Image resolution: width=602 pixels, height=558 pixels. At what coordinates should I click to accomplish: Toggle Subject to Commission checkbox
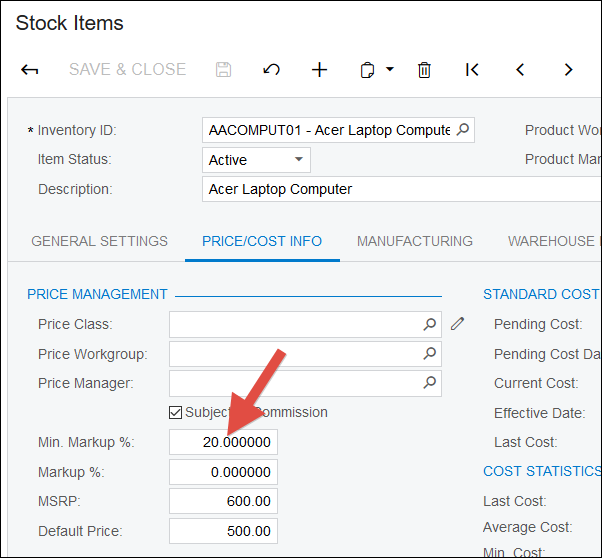tap(176, 412)
